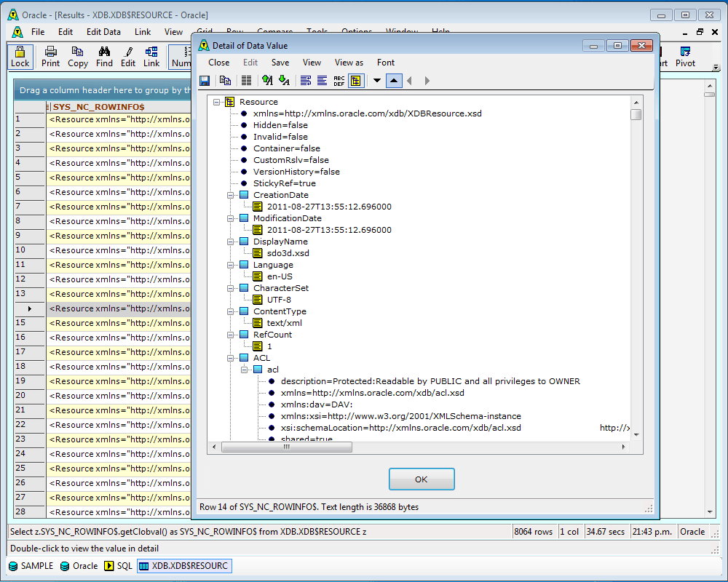Select the UTF-8 value node
The height and width of the screenshot is (582, 728).
279,300
